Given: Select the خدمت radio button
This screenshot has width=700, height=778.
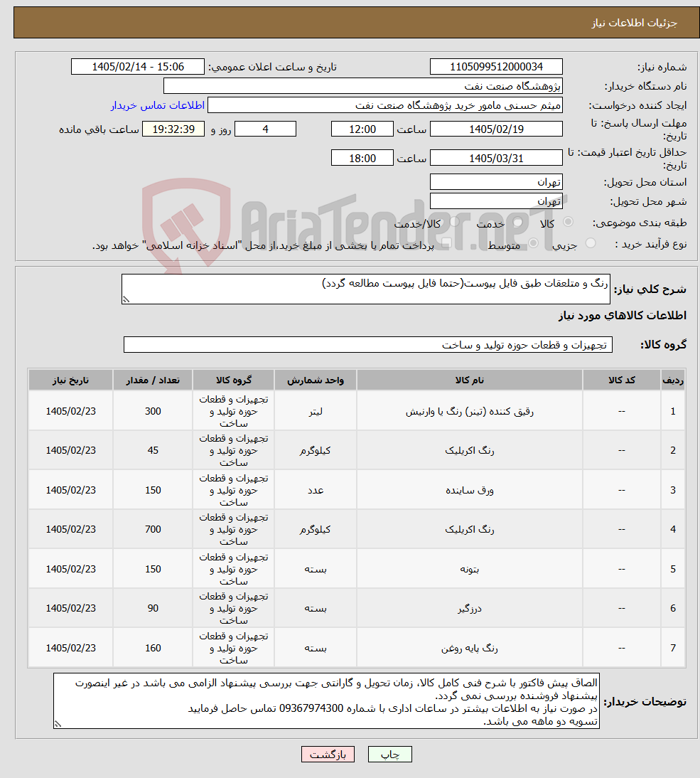Looking at the screenshot, I should (517, 222).
